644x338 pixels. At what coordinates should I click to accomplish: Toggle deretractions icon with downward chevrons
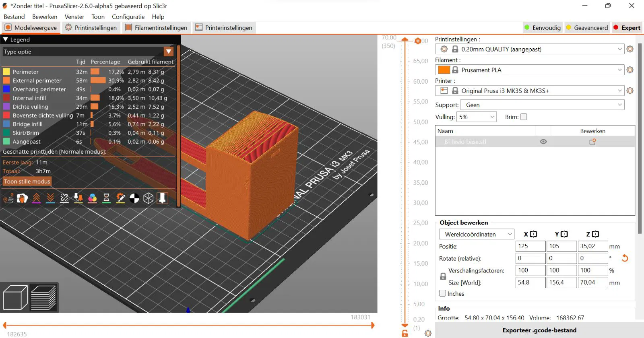point(50,198)
